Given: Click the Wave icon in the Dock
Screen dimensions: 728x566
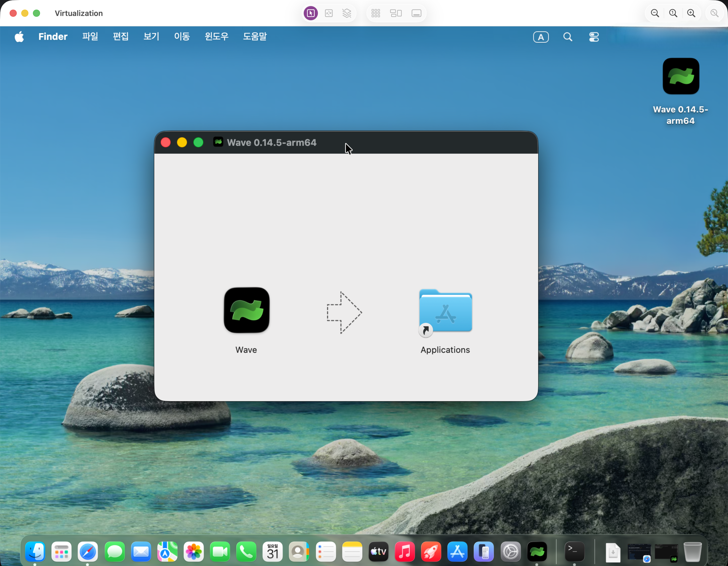Looking at the screenshot, I should (x=537, y=552).
